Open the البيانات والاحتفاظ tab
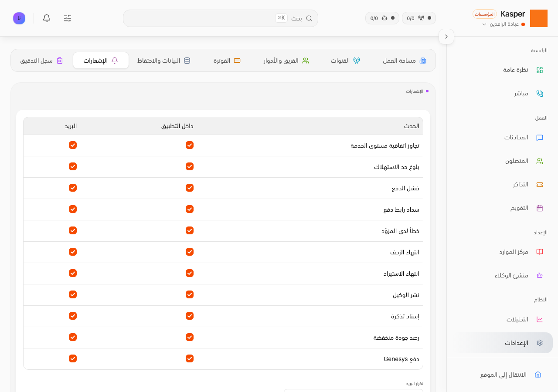 pos(164,61)
